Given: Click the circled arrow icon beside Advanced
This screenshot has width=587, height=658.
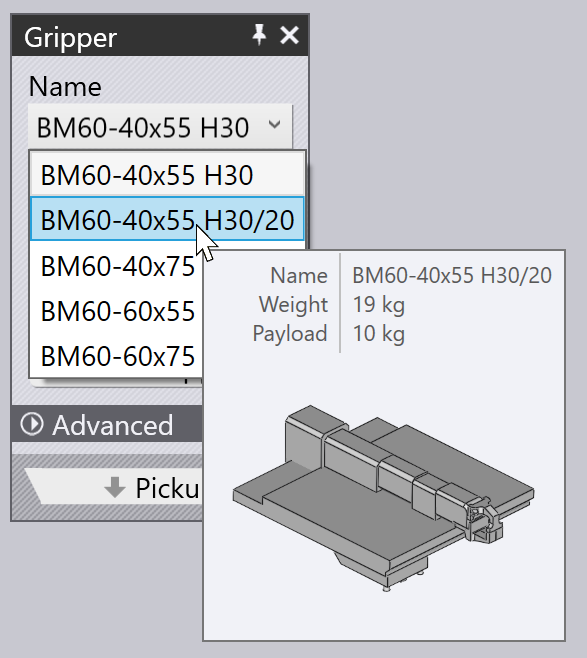Looking at the screenshot, I should point(32,424).
